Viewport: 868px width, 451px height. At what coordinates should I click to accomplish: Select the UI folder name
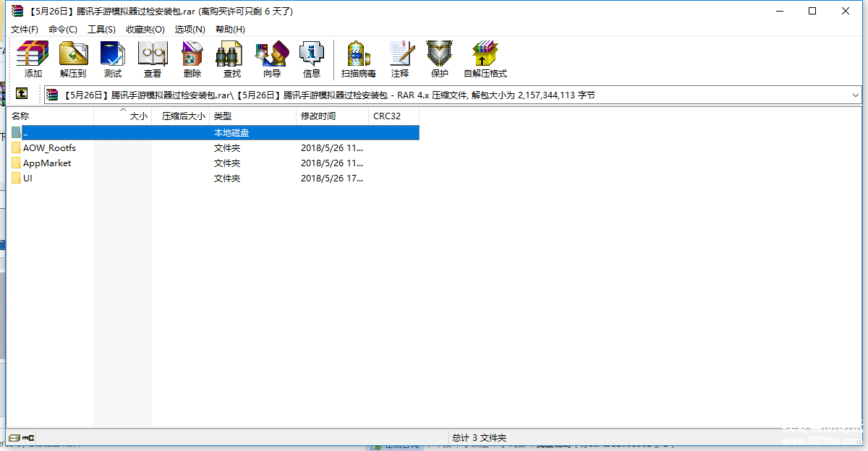[27, 179]
